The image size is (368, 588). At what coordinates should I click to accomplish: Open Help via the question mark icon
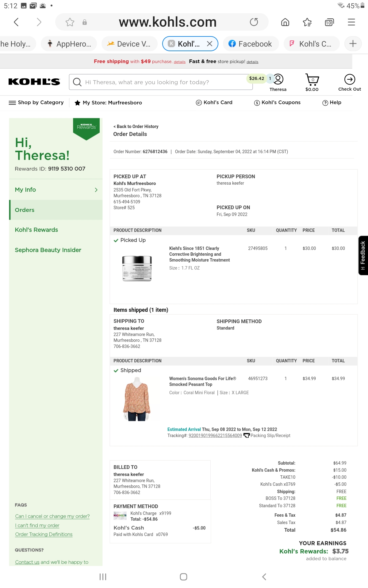click(325, 102)
